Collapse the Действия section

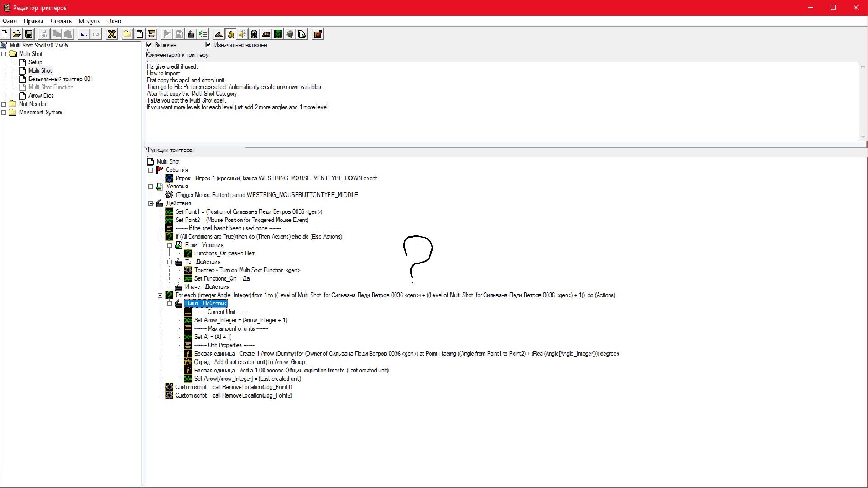(151, 203)
